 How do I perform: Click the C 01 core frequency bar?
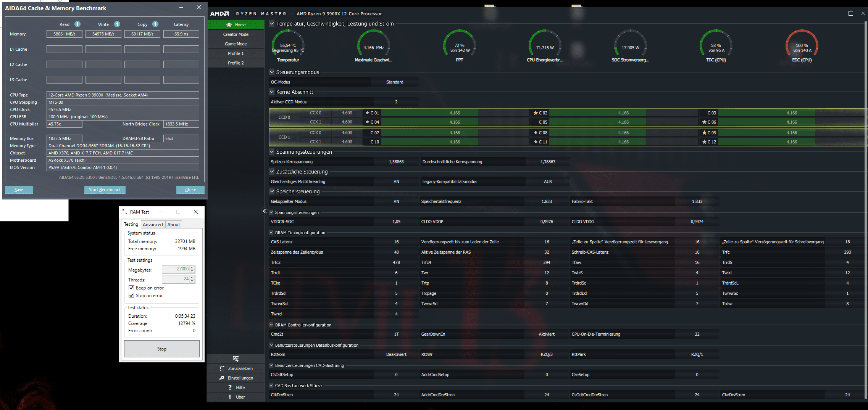coord(455,113)
